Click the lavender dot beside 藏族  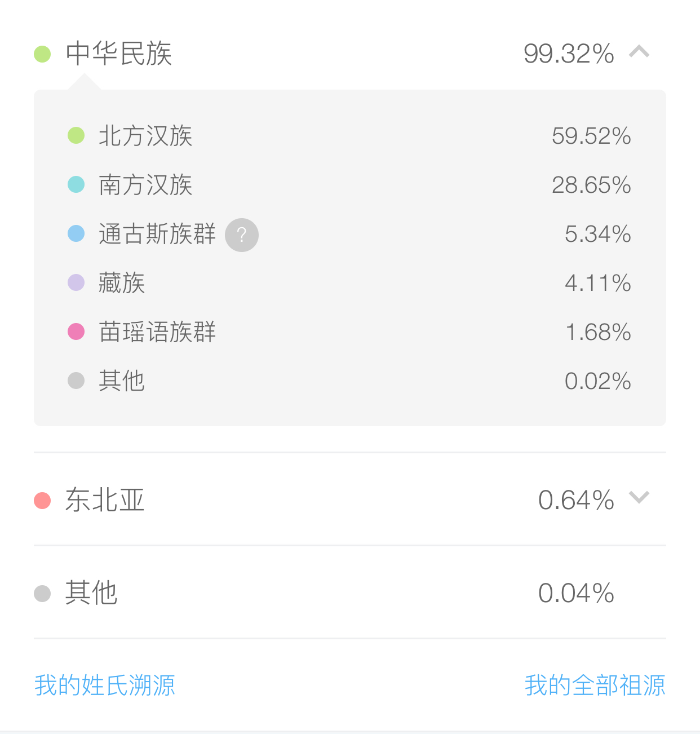[76, 282]
